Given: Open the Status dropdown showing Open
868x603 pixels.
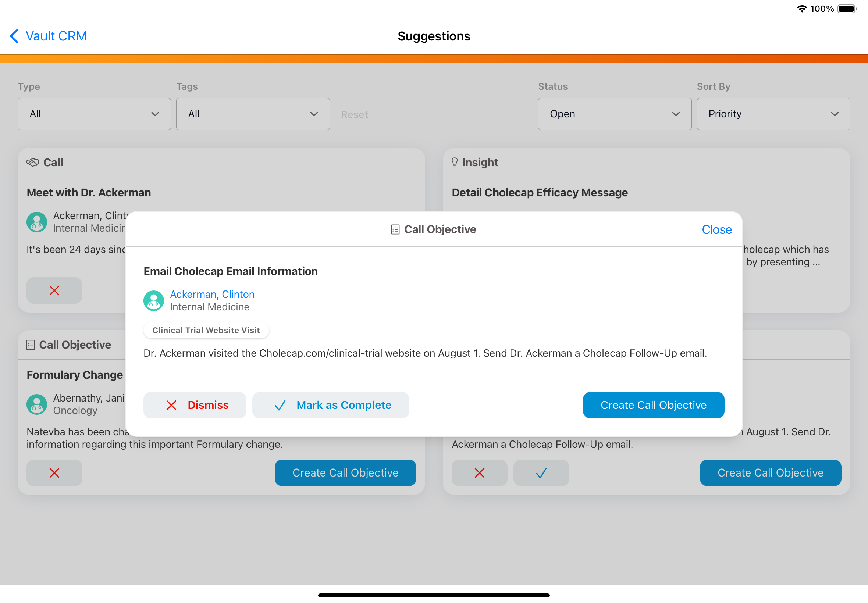Looking at the screenshot, I should (x=615, y=114).
